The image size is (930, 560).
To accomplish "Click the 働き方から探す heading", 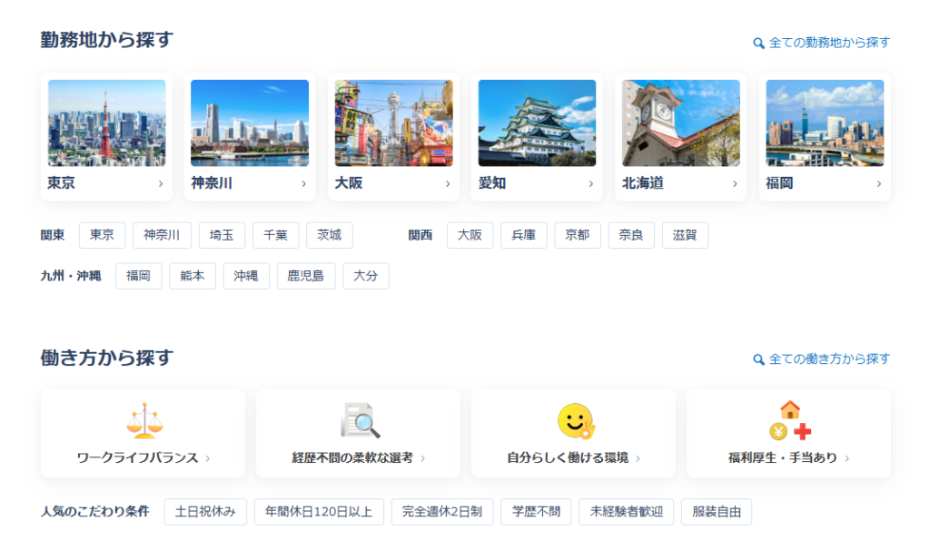I will (107, 358).
